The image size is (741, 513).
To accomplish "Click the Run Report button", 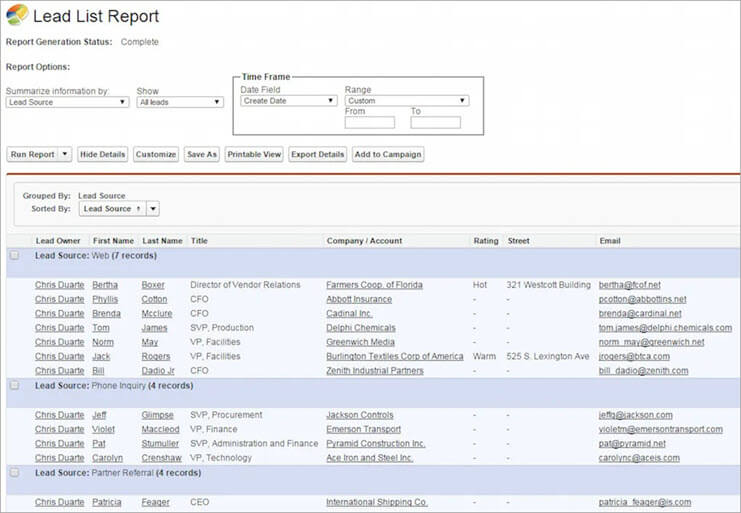I will (33, 154).
